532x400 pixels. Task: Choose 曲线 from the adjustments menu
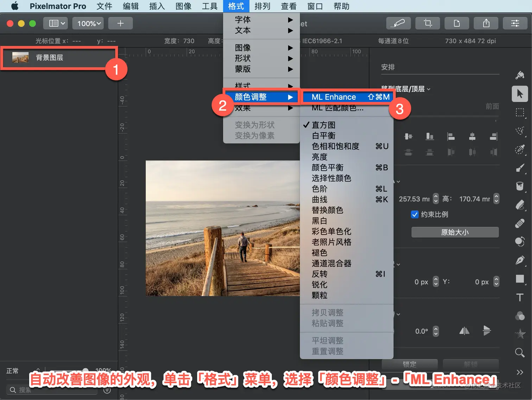tap(346, 200)
